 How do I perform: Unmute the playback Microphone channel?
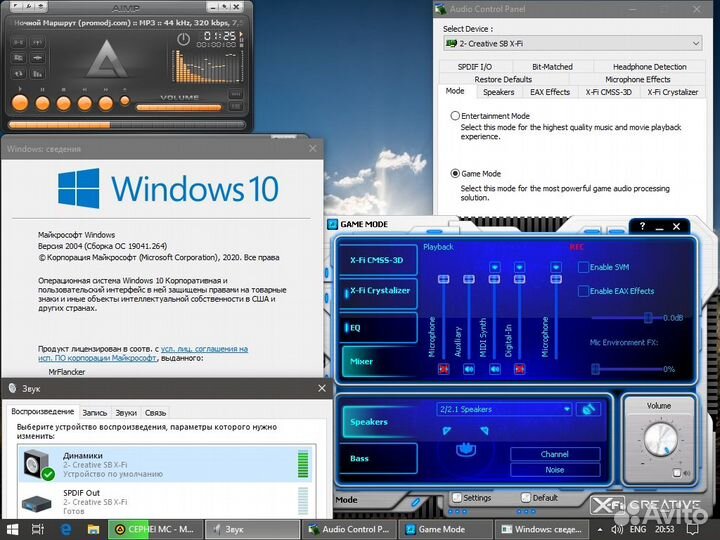click(x=443, y=369)
